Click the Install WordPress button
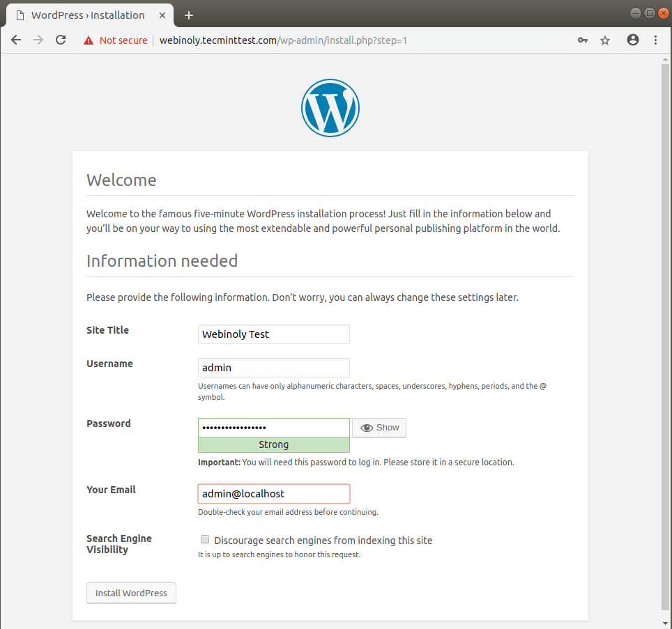This screenshot has height=629, width=672. point(131,593)
